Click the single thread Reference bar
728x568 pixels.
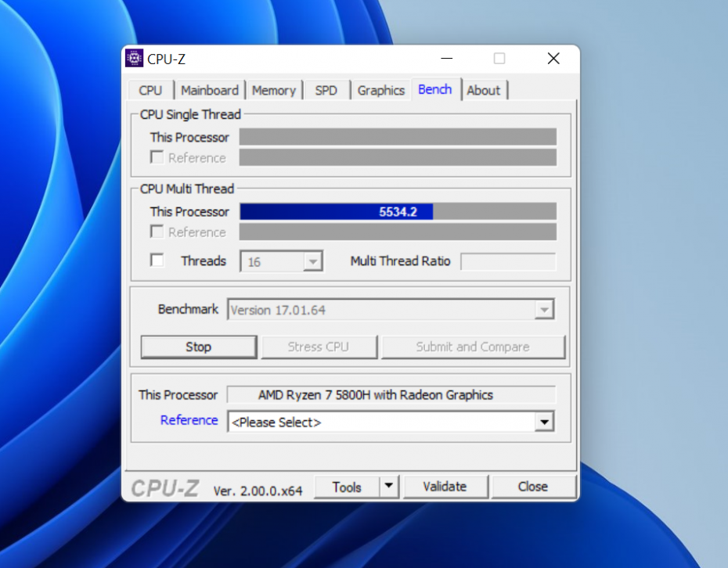coord(398,157)
